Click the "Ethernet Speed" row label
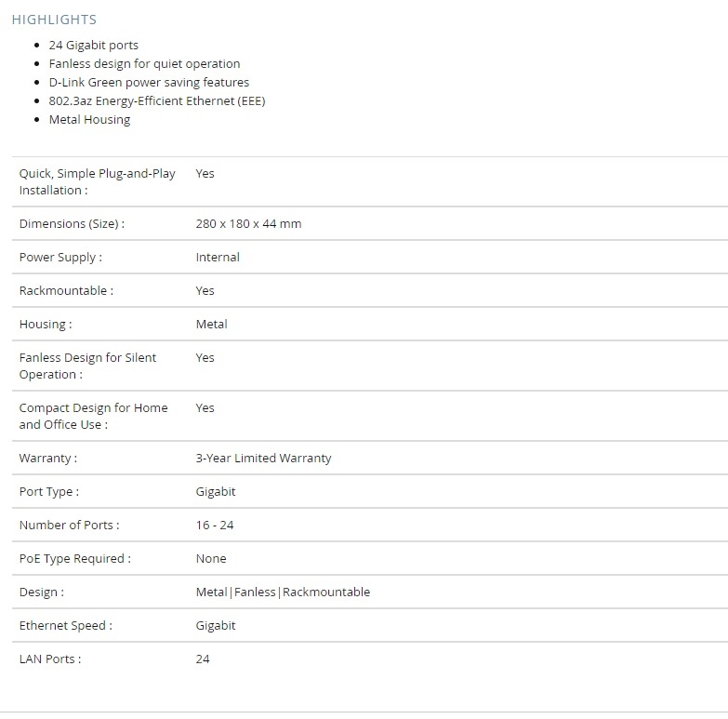 click(x=66, y=625)
